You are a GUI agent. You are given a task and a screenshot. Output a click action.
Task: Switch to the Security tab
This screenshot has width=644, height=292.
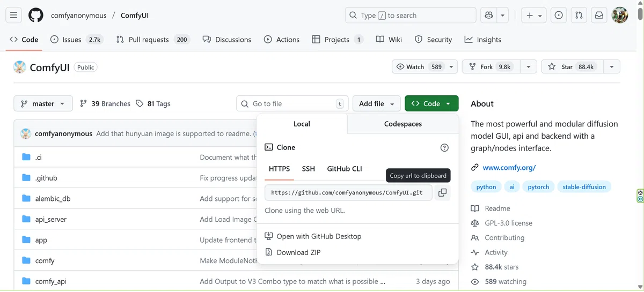pos(433,40)
